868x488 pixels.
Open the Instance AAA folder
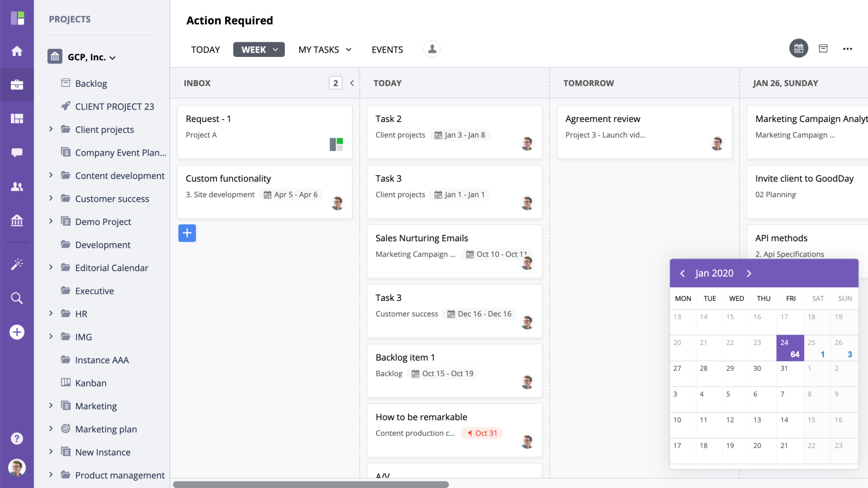pos(102,360)
